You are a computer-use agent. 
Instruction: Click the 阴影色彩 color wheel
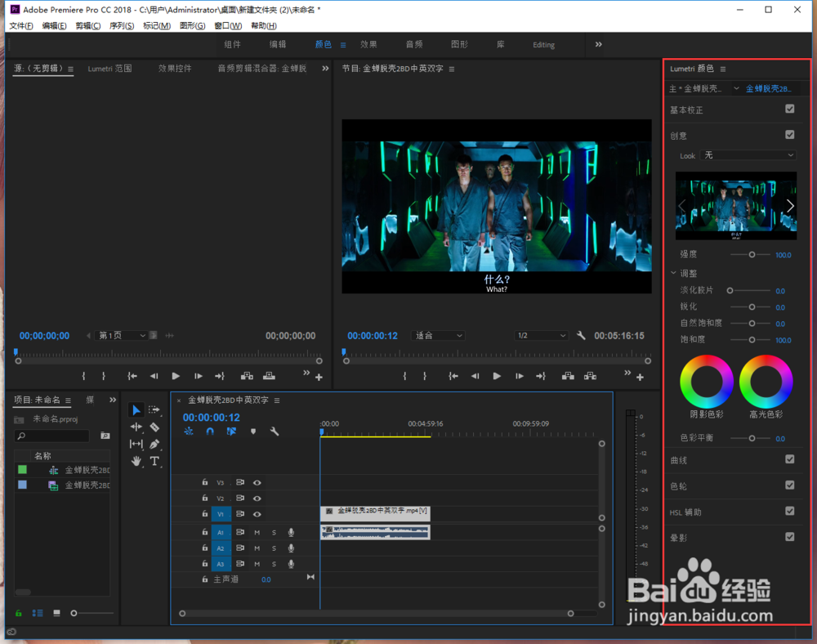point(707,382)
